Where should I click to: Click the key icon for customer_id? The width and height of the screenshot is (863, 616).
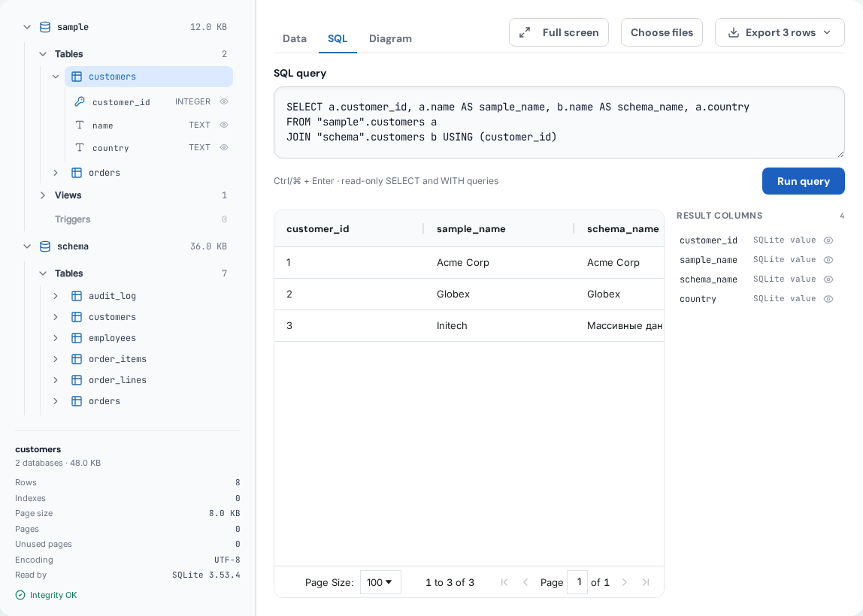pos(80,101)
